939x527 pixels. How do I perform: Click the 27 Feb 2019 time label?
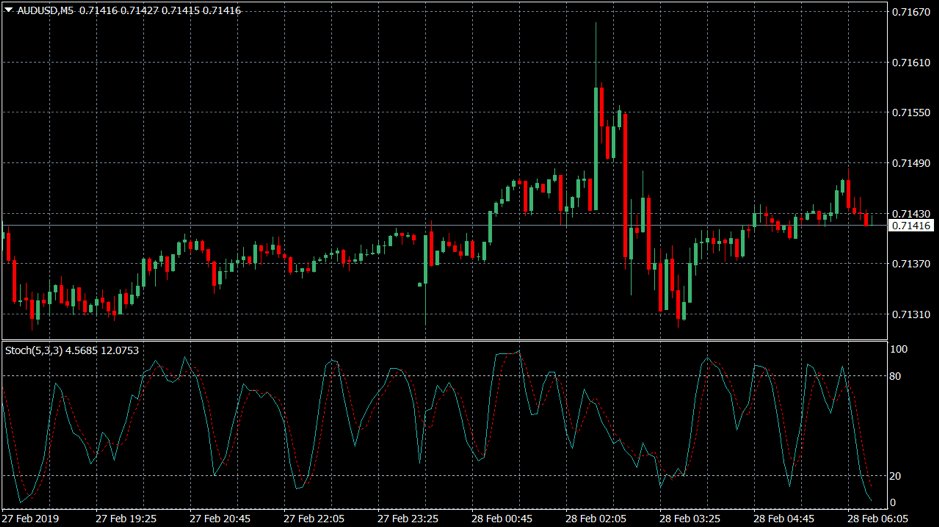31,519
